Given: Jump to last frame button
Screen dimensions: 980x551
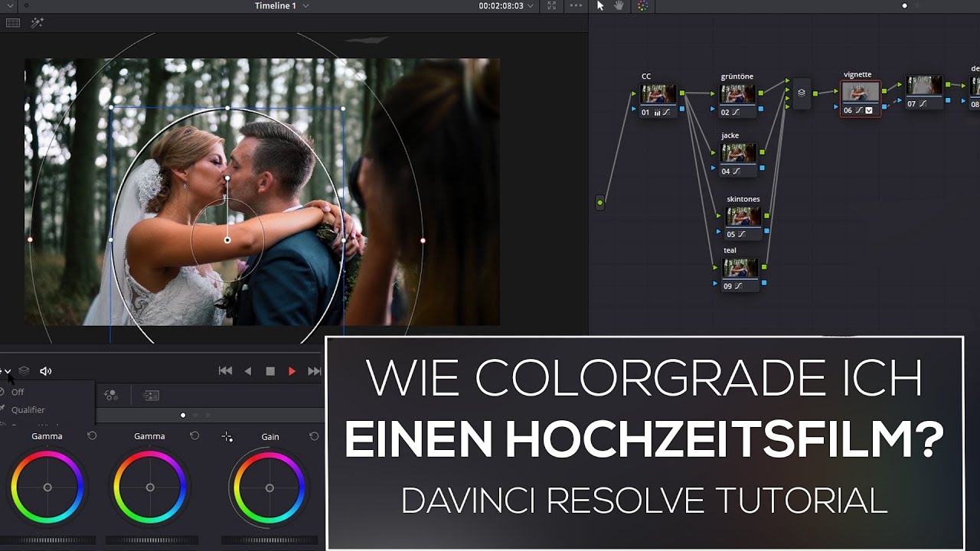Looking at the screenshot, I should pyautogui.click(x=314, y=371).
